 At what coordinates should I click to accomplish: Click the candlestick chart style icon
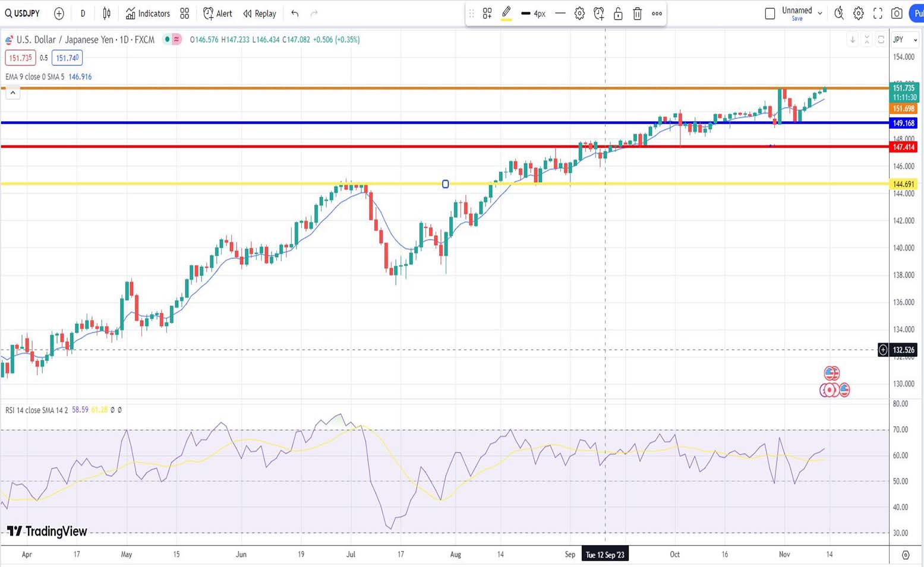[107, 13]
